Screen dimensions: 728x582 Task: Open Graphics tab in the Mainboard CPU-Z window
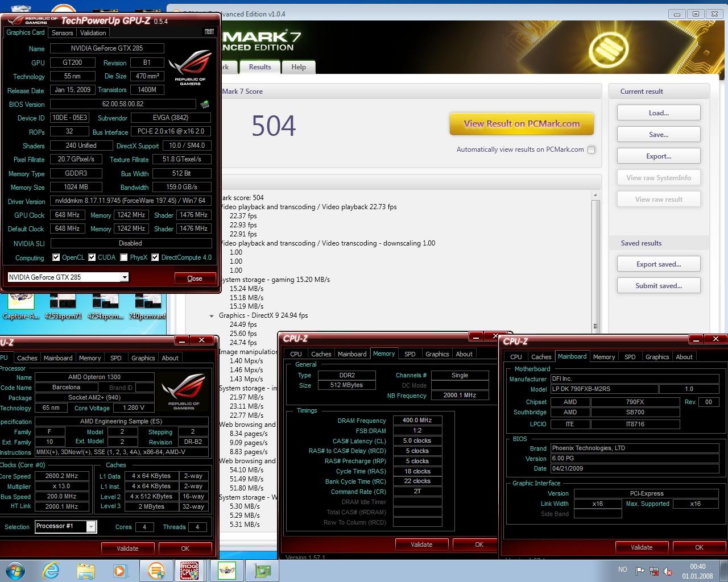657,357
